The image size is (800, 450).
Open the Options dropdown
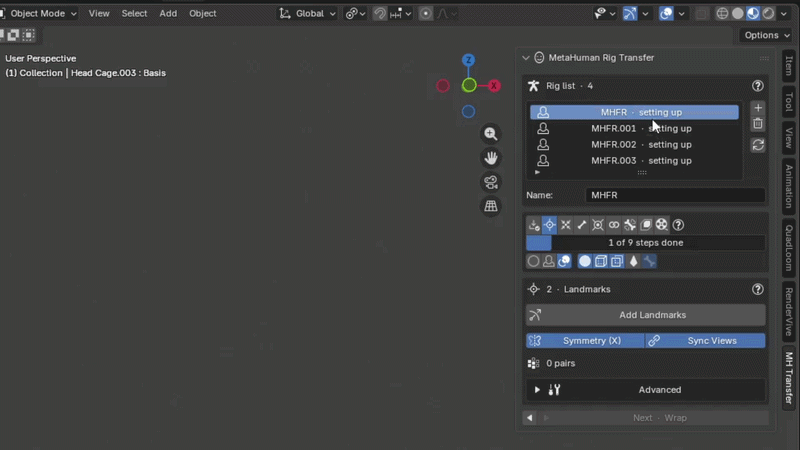pos(767,35)
